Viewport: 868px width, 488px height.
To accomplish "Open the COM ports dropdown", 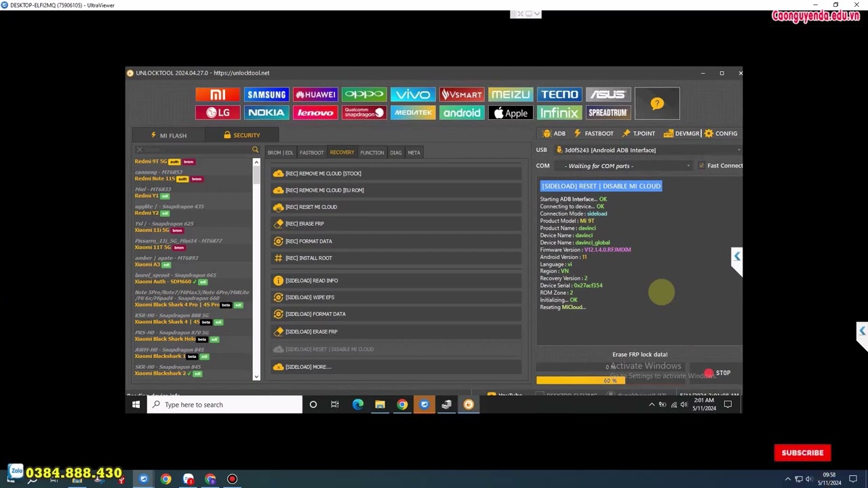I will click(x=688, y=166).
